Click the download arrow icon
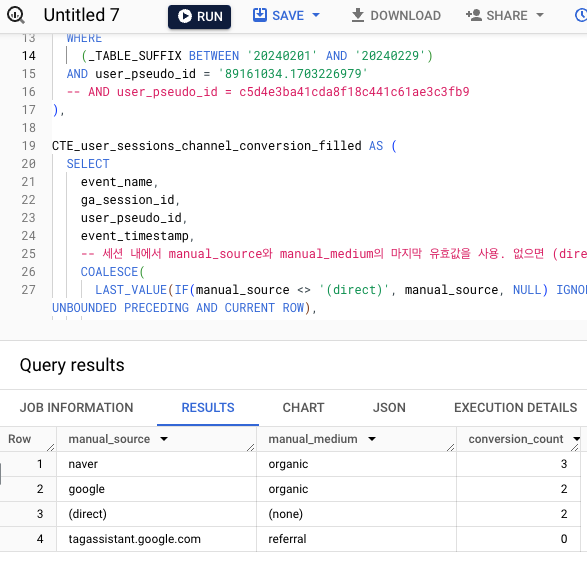Viewport: 587px width, 561px height. point(358,15)
